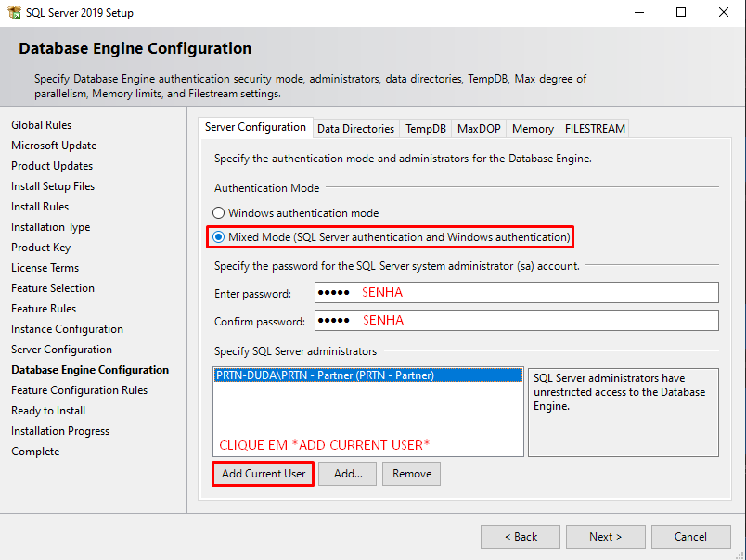Click the Add... button

(x=348, y=474)
